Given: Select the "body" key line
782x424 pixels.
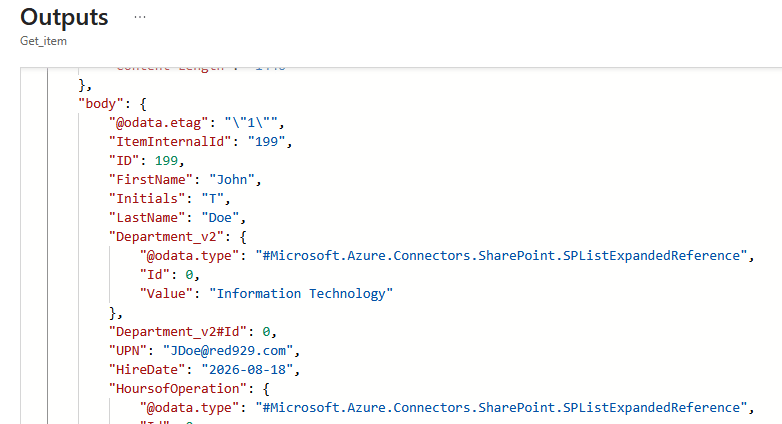Looking at the screenshot, I should (112, 104).
